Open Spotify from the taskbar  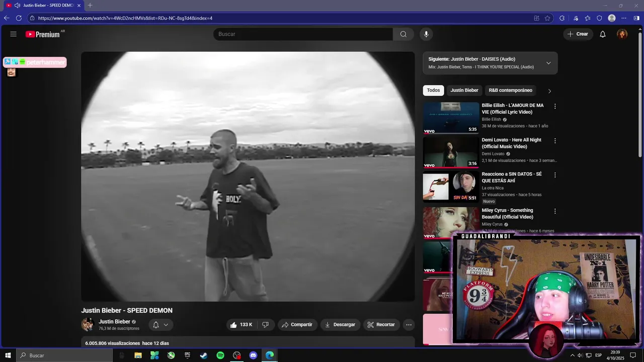click(x=220, y=355)
